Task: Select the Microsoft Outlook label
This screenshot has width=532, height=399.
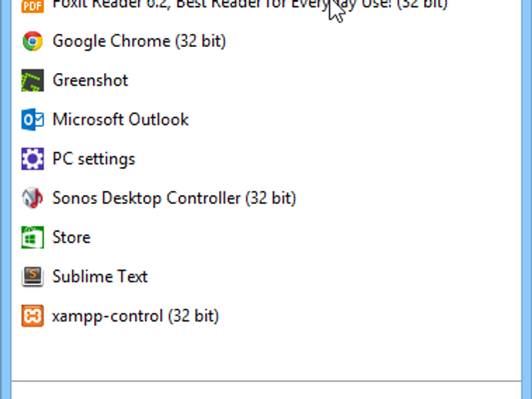Action: pyautogui.click(x=120, y=120)
